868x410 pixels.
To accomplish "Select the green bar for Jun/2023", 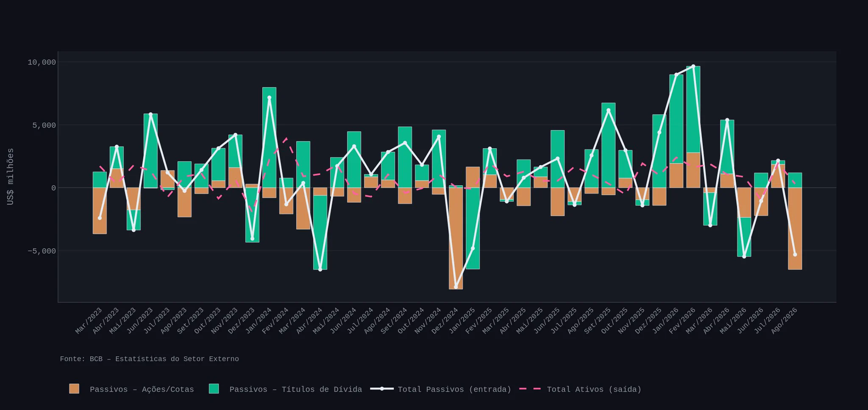I will 150,150.
